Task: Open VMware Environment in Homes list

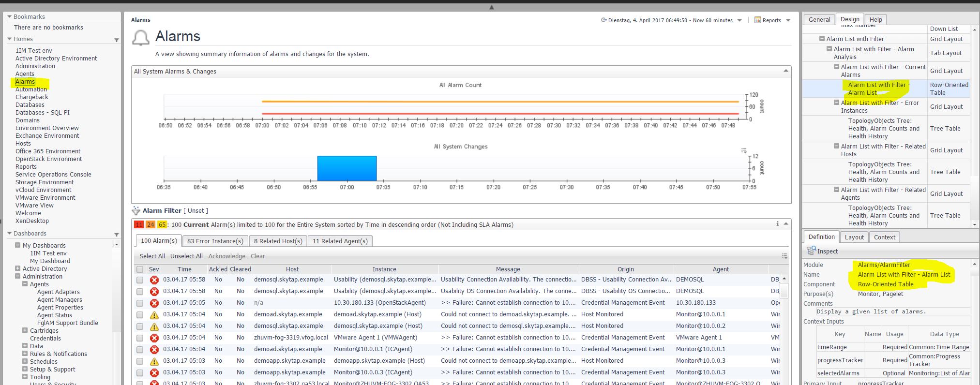Action: 45,198
